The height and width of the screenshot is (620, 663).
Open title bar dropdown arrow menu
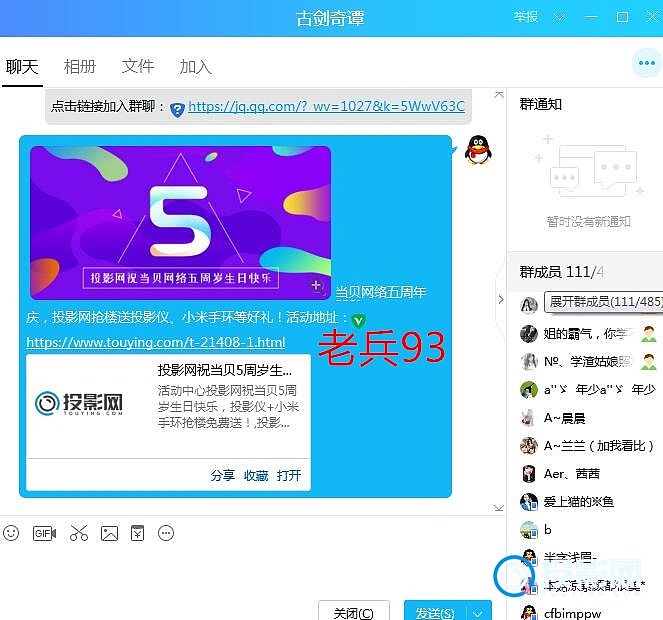click(x=560, y=17)
